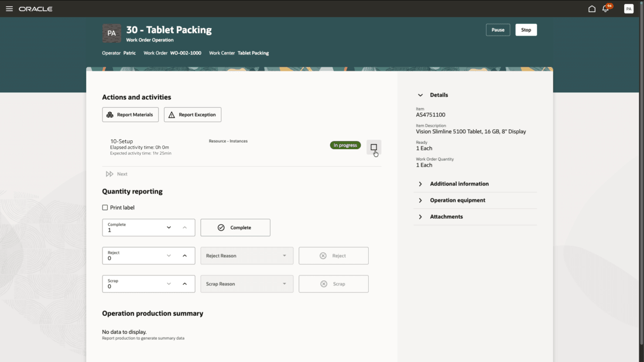Click the Next fast-forward icon
This screenshot has height=362, width=644.
pyautogui.click(x=109, y=174)
